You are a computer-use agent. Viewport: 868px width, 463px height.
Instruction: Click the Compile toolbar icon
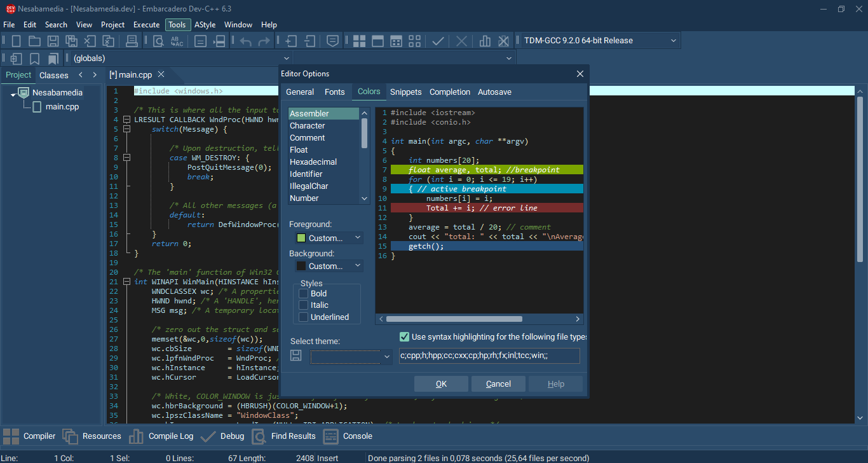click(359, 41)
